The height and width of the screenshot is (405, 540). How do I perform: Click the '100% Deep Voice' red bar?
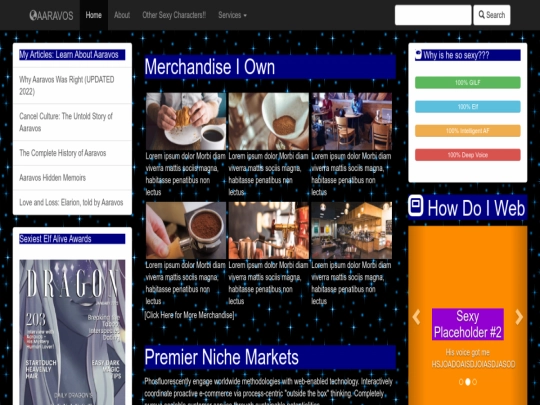click(468, 155)
